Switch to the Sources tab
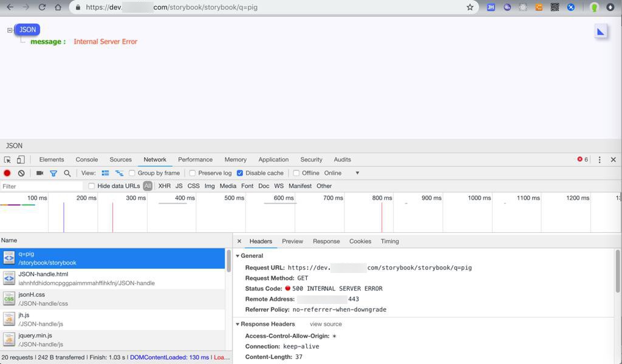The width and height of the screenshot is (622, 364). 121,160
